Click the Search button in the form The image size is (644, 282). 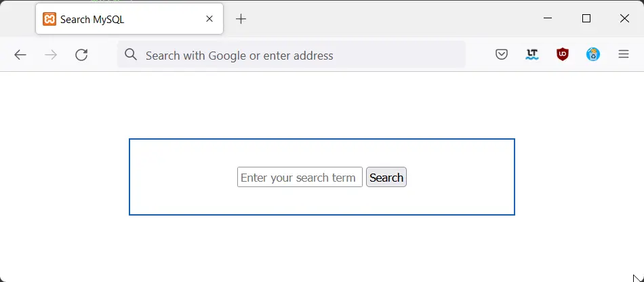[386, 177]
